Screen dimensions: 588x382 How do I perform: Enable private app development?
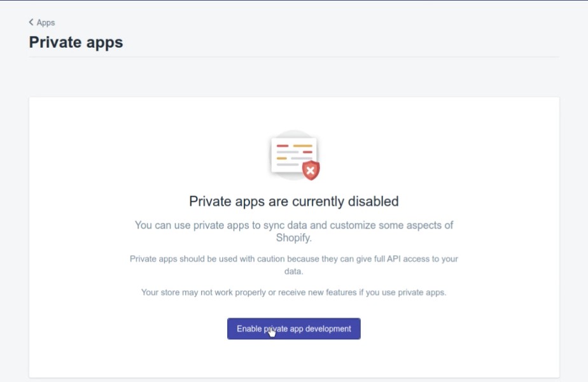click(x=293, y=329)
